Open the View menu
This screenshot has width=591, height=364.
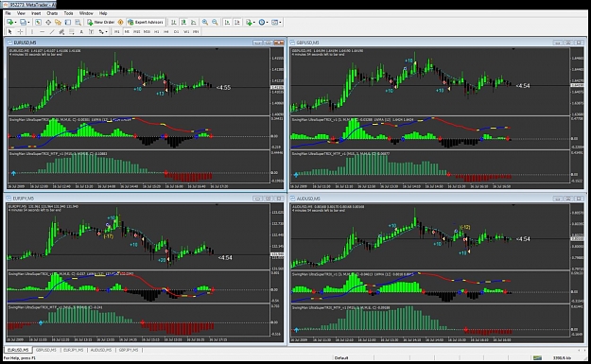coord(21,13)
